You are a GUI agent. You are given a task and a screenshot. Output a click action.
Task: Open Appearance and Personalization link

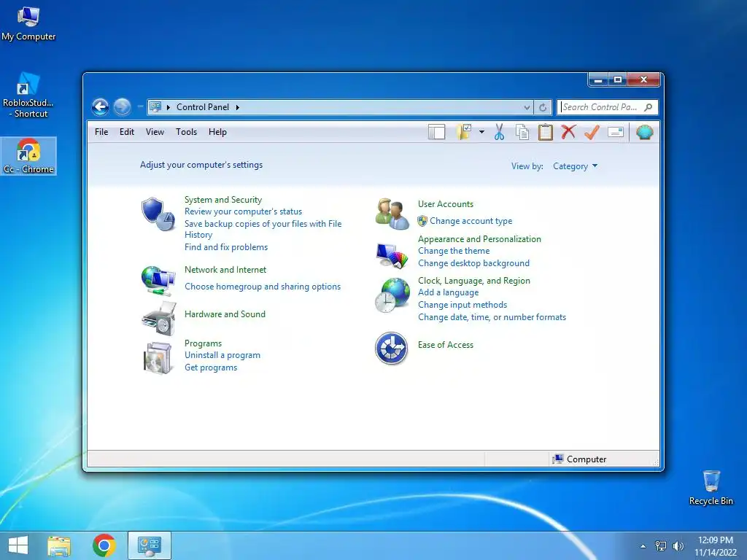point(479,239)
